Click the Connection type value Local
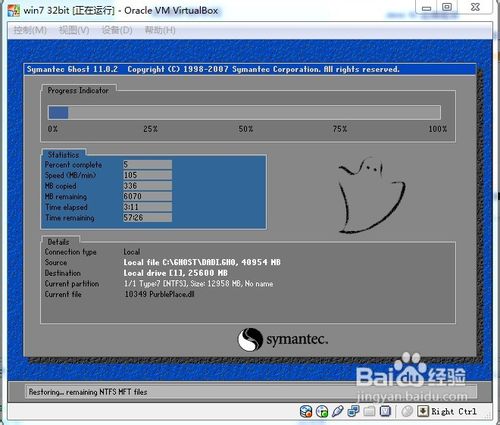Screen dimensions: 500x425 [132, 252]
